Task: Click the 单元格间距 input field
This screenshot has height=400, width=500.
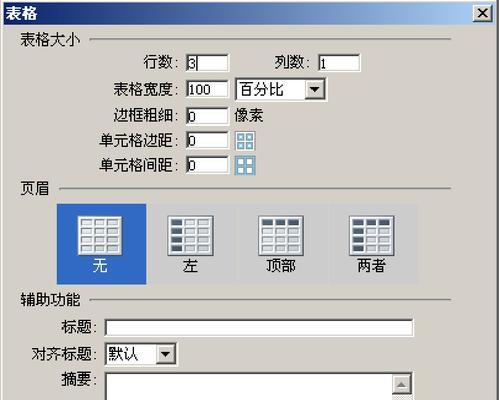Action: pos(207,165)
